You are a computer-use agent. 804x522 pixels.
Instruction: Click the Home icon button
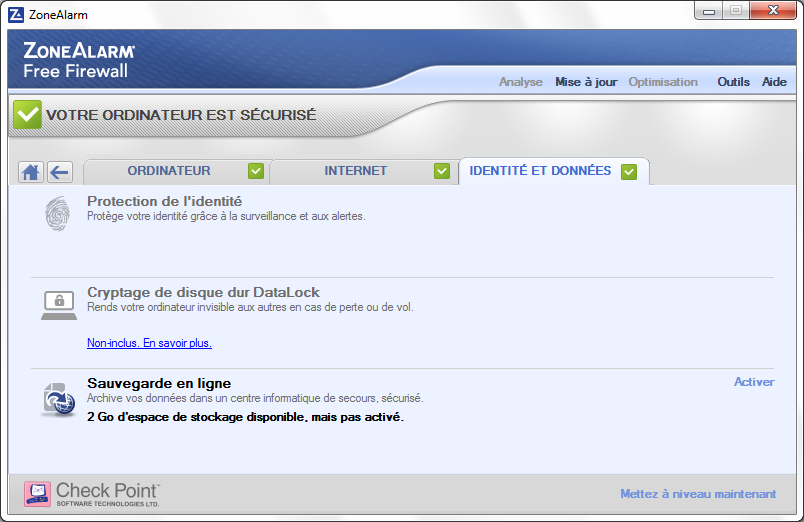[x=31, y=172]
